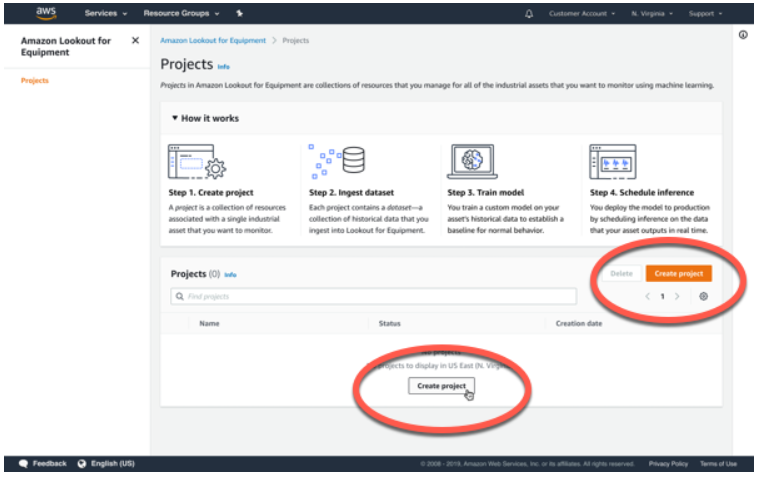The image size is (763, 478).
Task: Click the pin shortcut icon in top bar
Action: pyautogui.click(x=239, y=13)
